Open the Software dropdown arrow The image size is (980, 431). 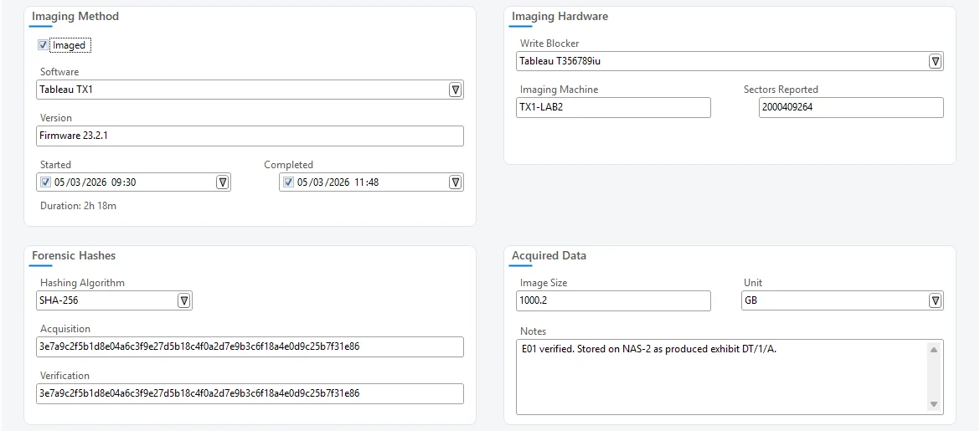pyautogui.click(x=456, y=90)
